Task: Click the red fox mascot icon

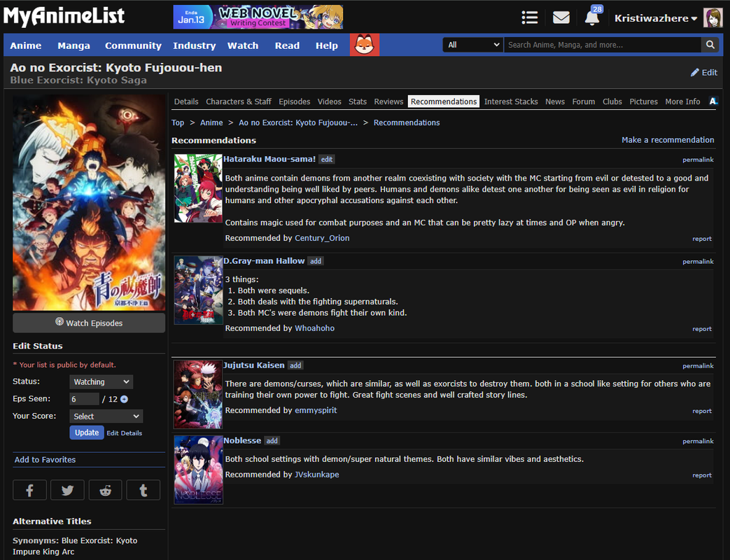Action: point(364,45)
